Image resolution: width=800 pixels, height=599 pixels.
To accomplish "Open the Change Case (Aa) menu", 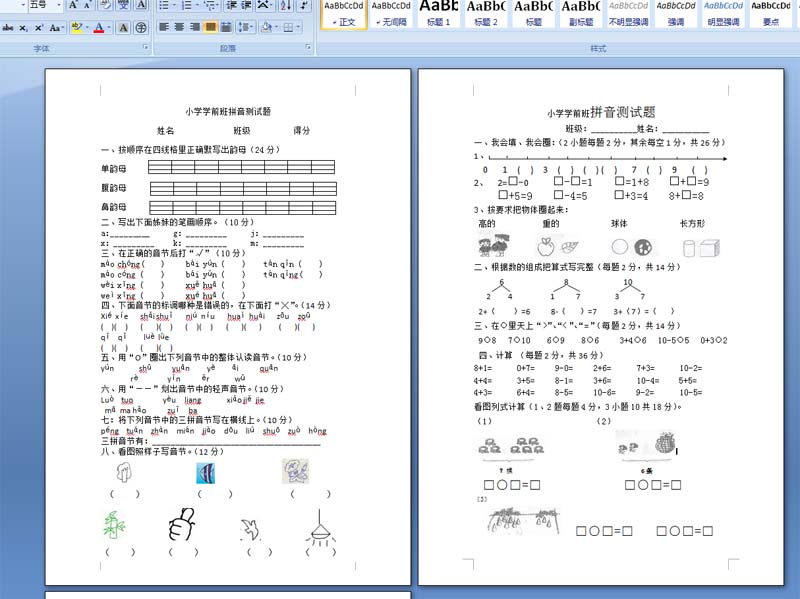I will 56,28.
